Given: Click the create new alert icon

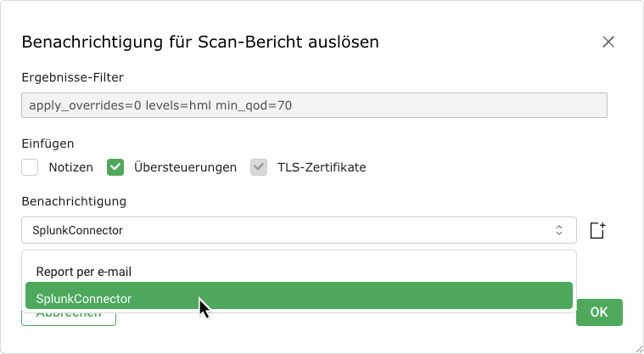Looking at the screenshot, I should click(x=598, y=230).
